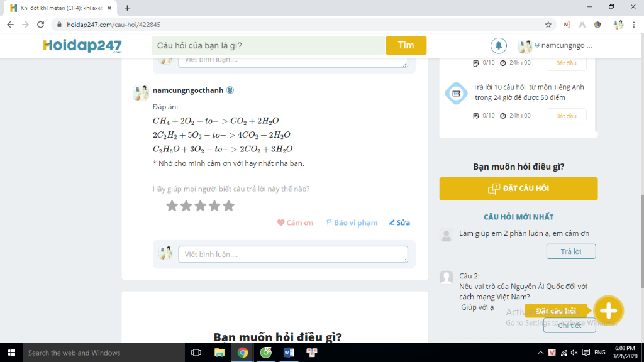Click the ĐẶT CÂU HỎI yellow button
The height and width of the screenshot is (362, 644).
[x=518, y=189]
